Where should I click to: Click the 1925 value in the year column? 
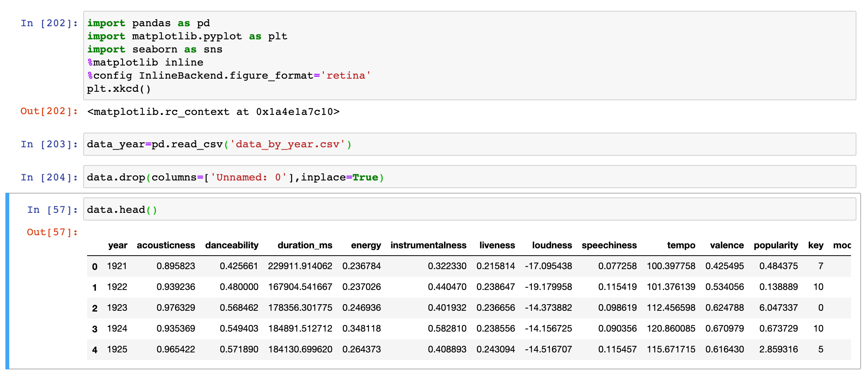coord(118,349)
